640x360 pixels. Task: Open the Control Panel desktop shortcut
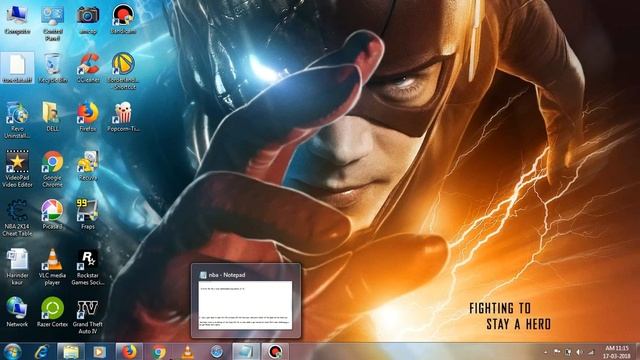coord(52,22)
